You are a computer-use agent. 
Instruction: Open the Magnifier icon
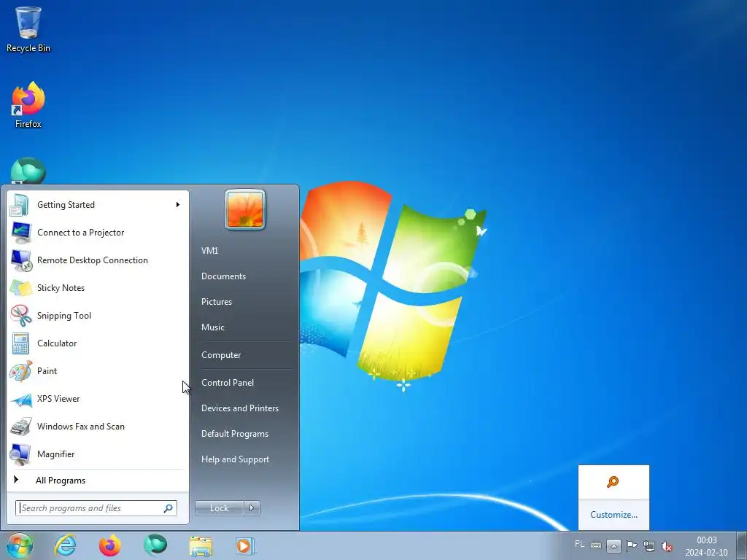20,454
